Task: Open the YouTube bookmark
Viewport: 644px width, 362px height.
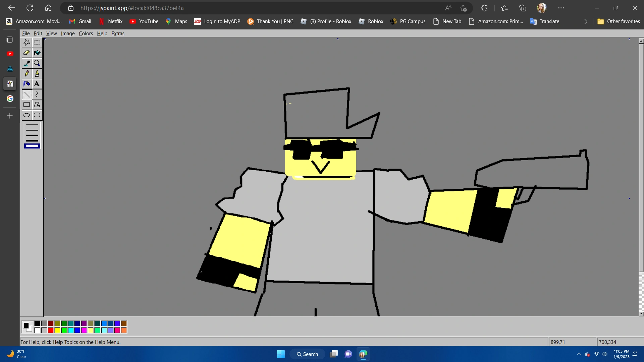Action: coord(144,21)
